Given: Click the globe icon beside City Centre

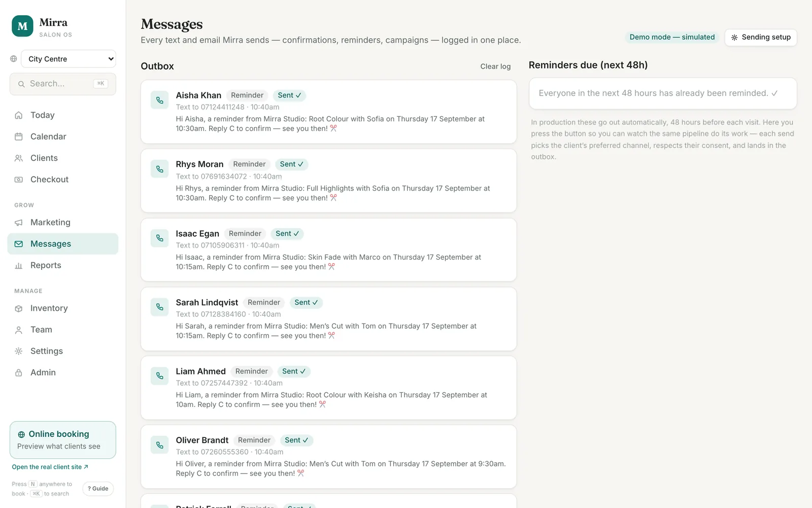Looking at the screenshot, I should pos(14,59).
